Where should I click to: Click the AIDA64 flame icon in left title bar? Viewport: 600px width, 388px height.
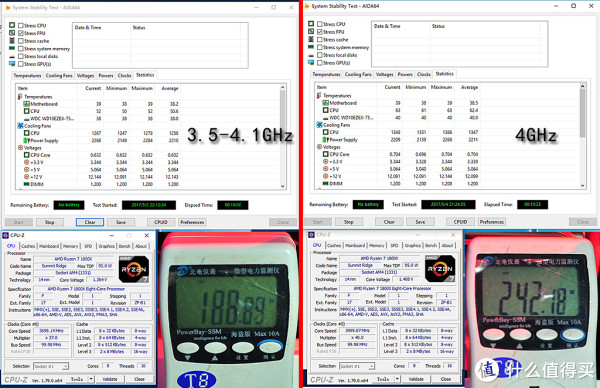click(x=8, y=7)
